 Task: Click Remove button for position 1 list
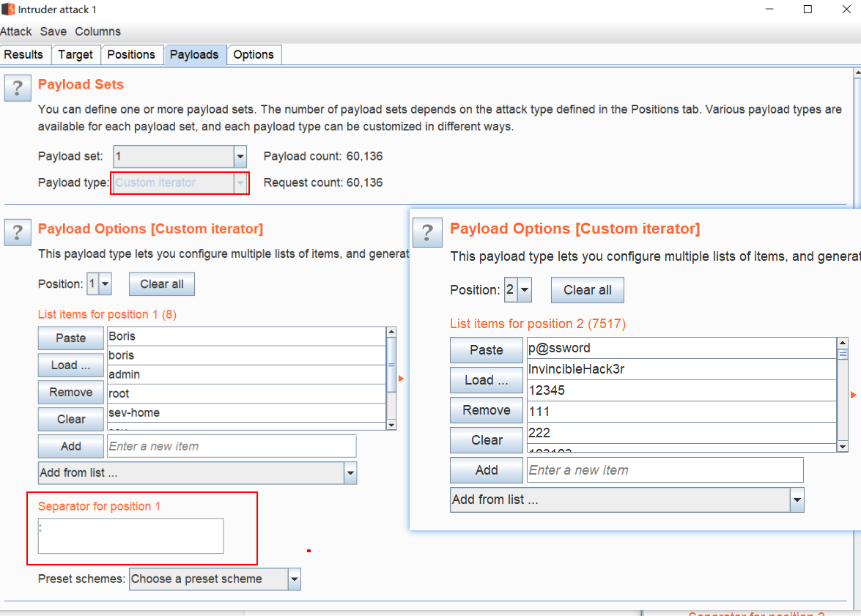coord(71,392)
